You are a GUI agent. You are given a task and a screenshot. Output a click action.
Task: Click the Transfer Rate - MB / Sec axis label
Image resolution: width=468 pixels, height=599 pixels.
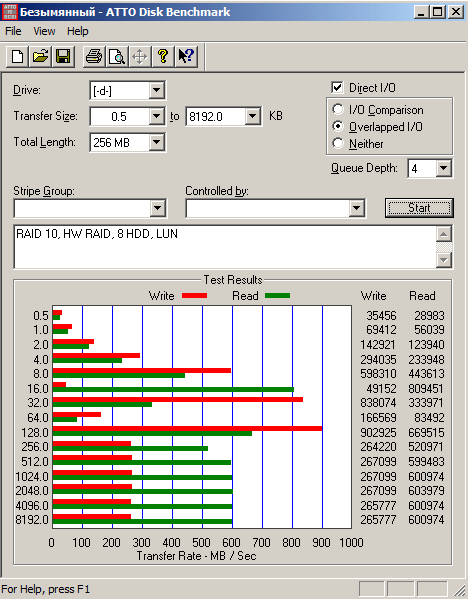point(196,555)
